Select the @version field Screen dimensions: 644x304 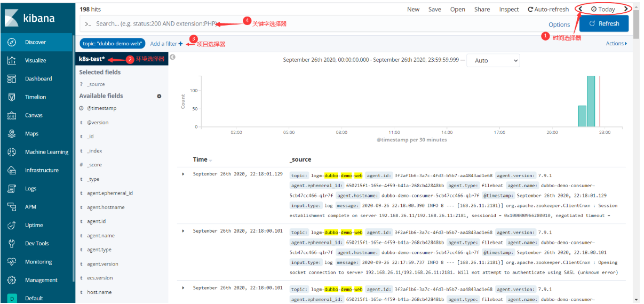pyautogui.click(x=98, y=123)
